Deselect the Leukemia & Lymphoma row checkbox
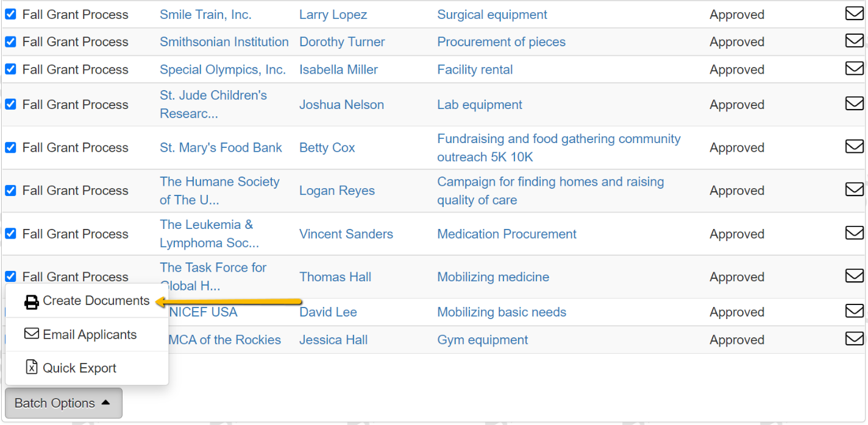 pos(10,233)
